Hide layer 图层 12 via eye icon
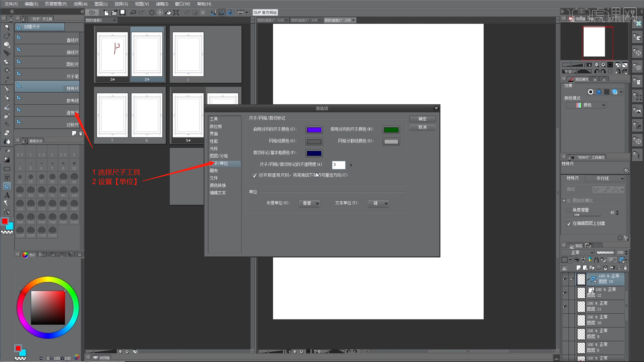Screen dimensions: 644x362 (565, 293)
